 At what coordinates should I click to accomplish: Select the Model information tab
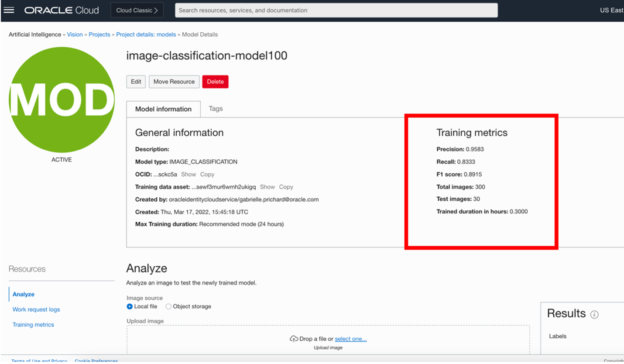pos(163,109)
